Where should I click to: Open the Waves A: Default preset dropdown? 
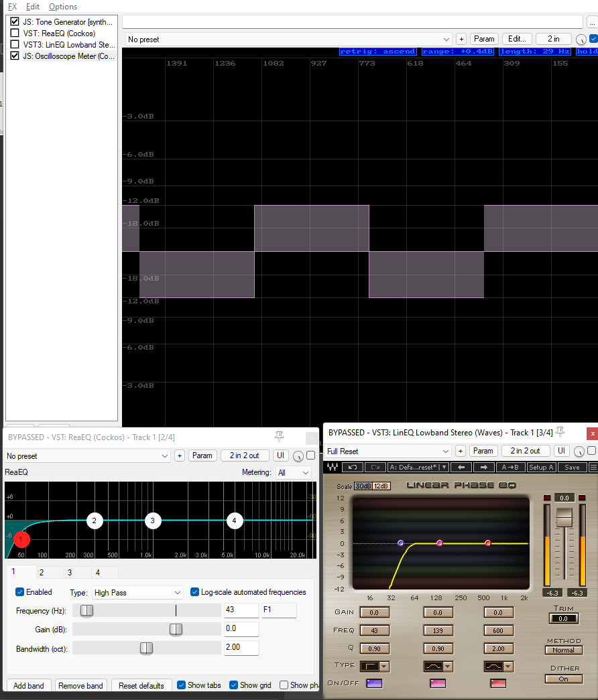[x=418, y=467]
